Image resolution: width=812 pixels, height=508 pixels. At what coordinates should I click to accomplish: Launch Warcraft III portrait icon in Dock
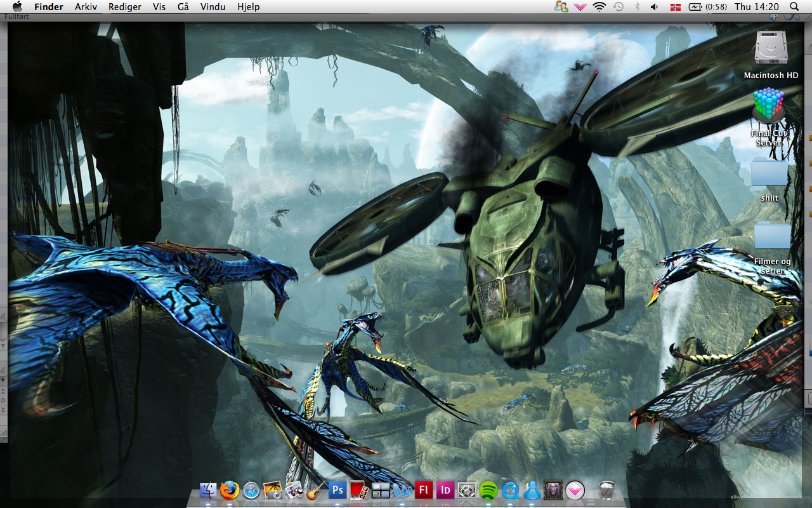(553, 490)
